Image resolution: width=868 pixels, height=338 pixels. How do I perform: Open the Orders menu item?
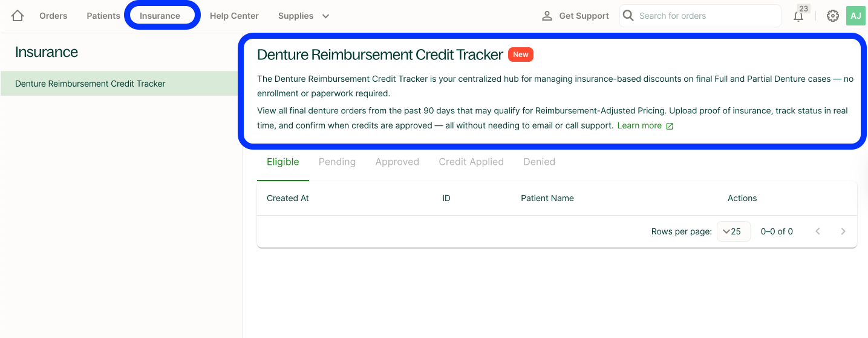(x=53, y=16)
